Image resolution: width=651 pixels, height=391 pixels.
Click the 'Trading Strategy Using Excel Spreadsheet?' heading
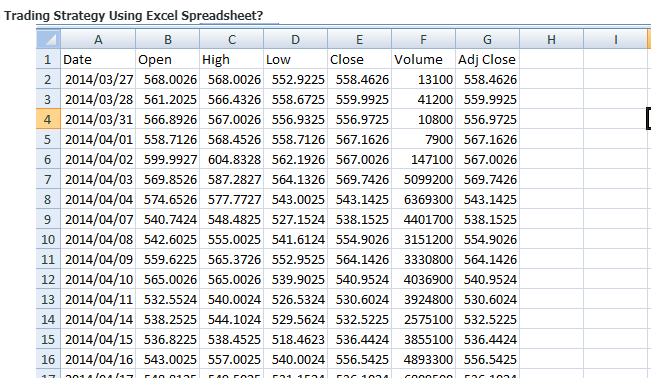133,15
